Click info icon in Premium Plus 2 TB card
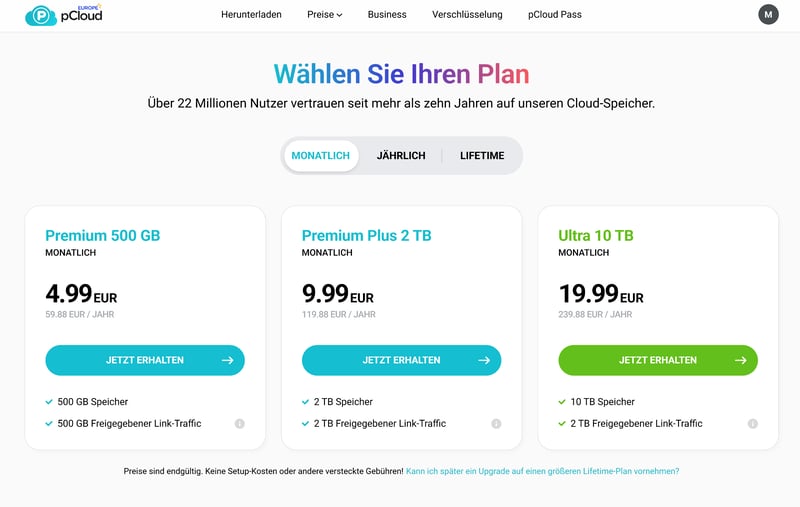 (496, 424)
